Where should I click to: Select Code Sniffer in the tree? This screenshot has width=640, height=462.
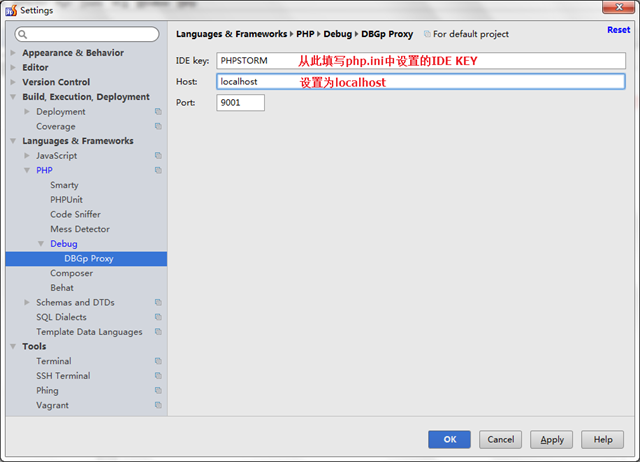pos(75,214)
